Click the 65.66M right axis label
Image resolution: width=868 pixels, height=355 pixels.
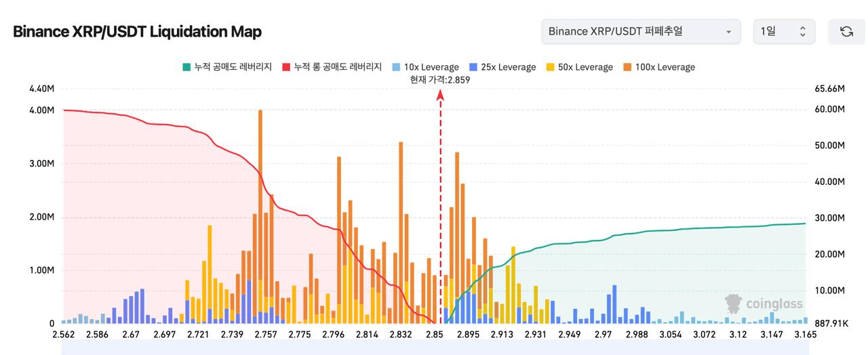pos(829,89)
